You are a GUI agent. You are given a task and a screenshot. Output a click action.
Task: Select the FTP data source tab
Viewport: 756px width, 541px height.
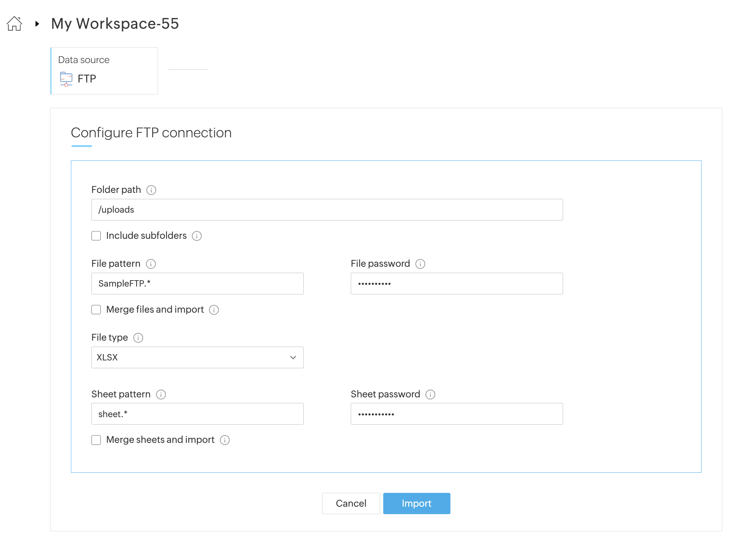coord(104,71)
